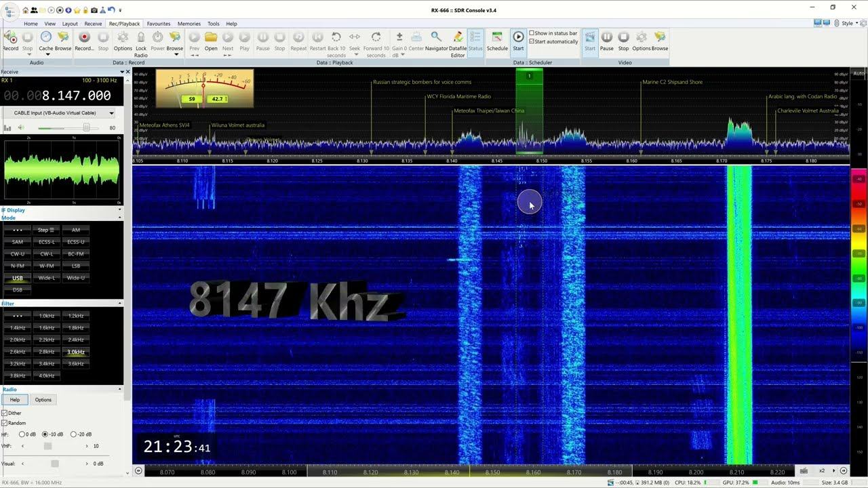Click the home icon in quick access bar
This screenshot has height=488, width=868.
(26, 10)
